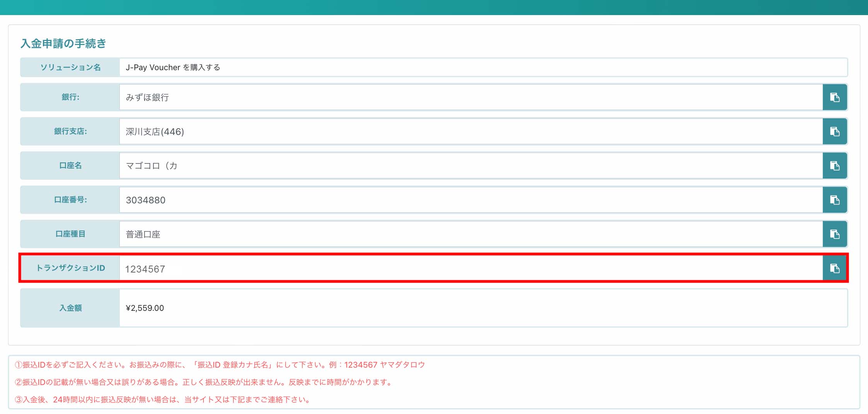Click note ③ about 入金後、24時間以内
This screenshot has width=868, height=414.
(163, 400)
